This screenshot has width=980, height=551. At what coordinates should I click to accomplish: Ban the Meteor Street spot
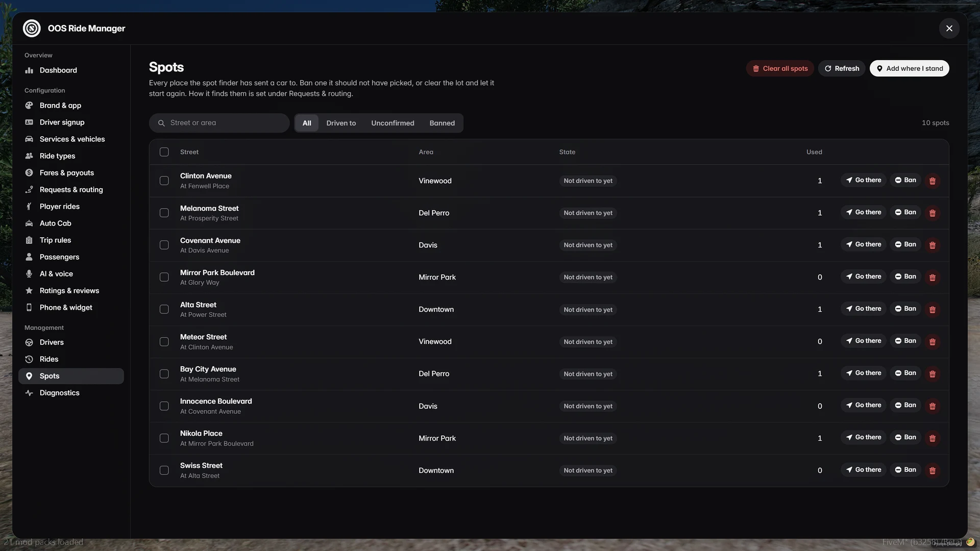(905, 341)
